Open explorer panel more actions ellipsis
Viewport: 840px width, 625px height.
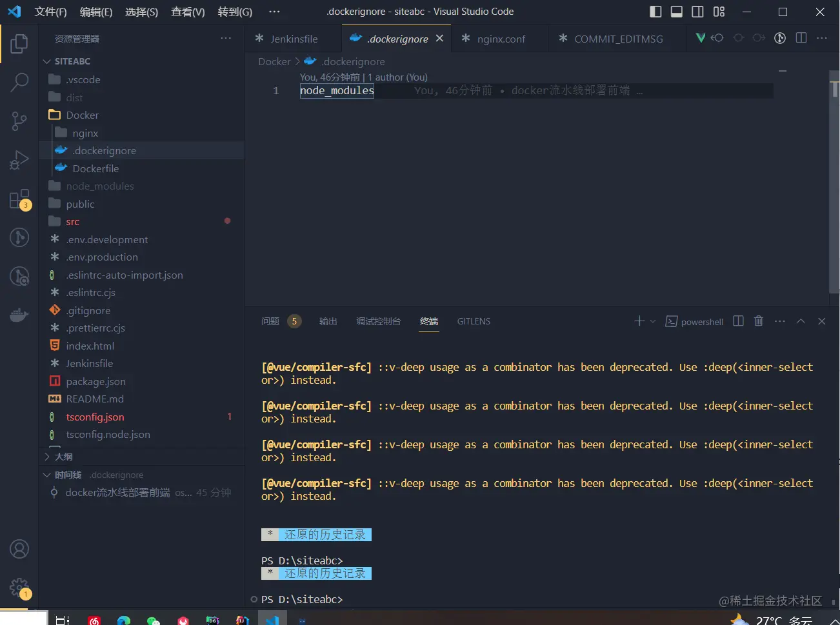click(x=226, y=39)
